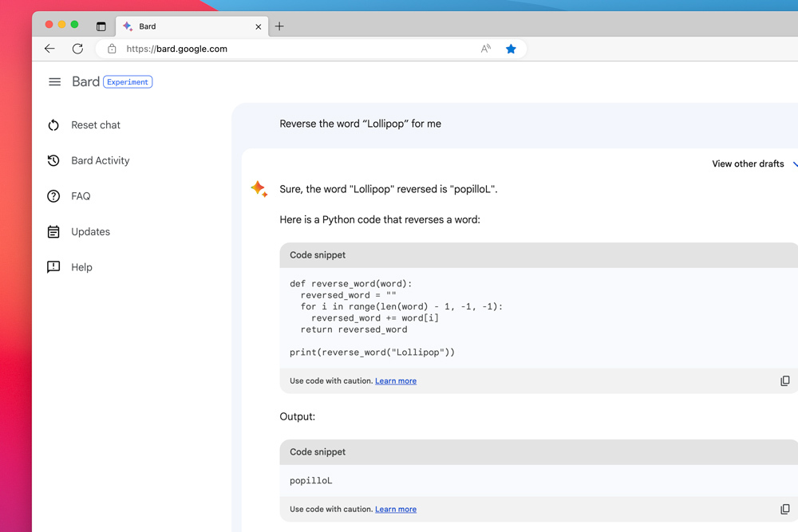Viewport: 798px width, 532px height.
Task: Click the Experiment badge next to Bard
Action: click(128, 82)
